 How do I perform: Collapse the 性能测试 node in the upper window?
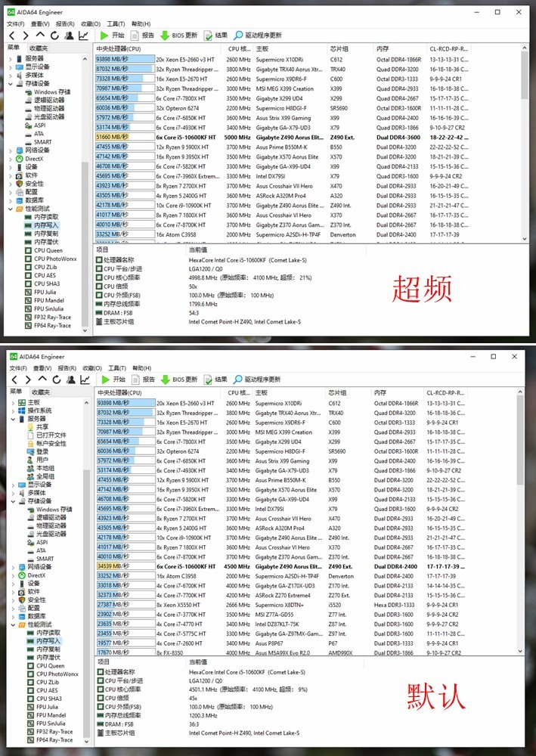pos(11,209)
